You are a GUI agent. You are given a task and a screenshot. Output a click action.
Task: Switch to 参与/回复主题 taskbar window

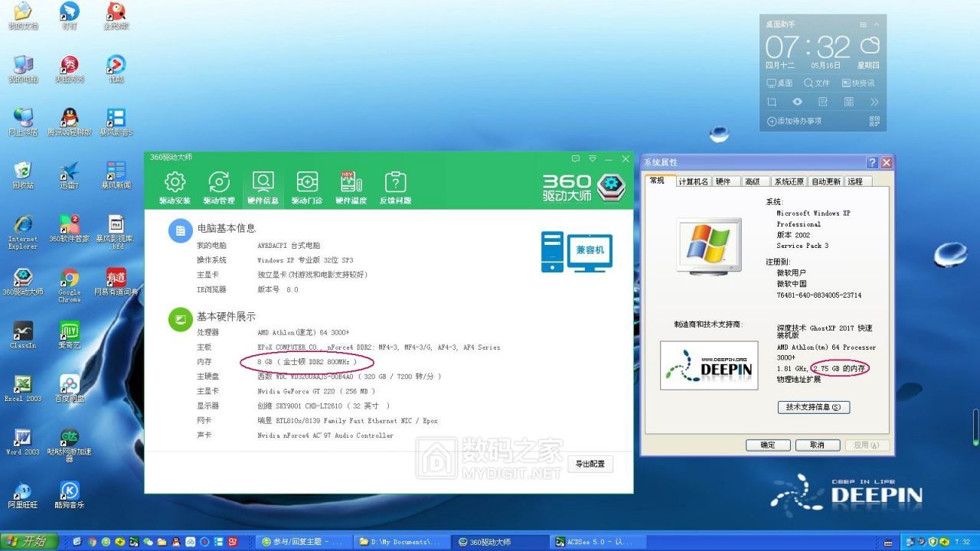click(302, 541)
